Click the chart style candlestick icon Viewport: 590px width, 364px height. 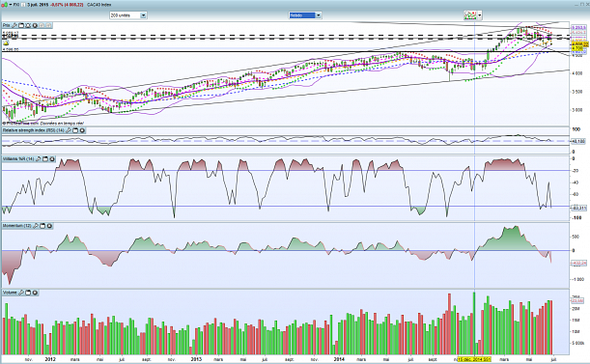[x=470, y=15]
